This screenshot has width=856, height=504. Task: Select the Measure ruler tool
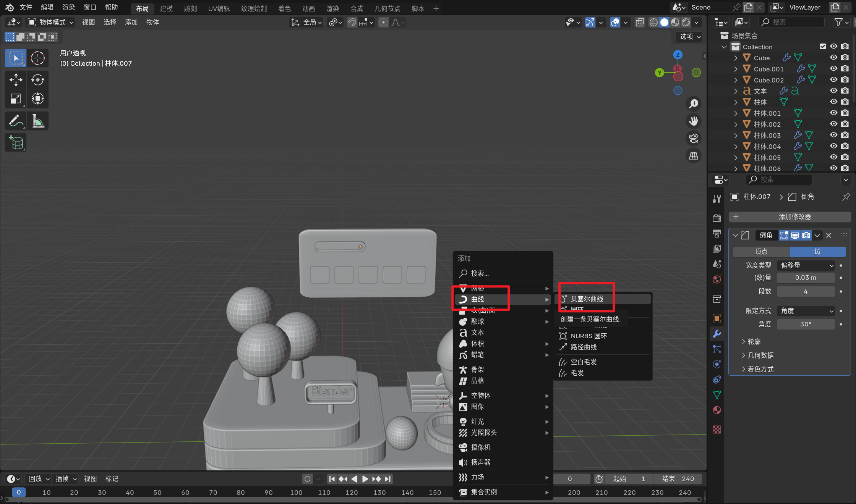[x=37, y=121]
